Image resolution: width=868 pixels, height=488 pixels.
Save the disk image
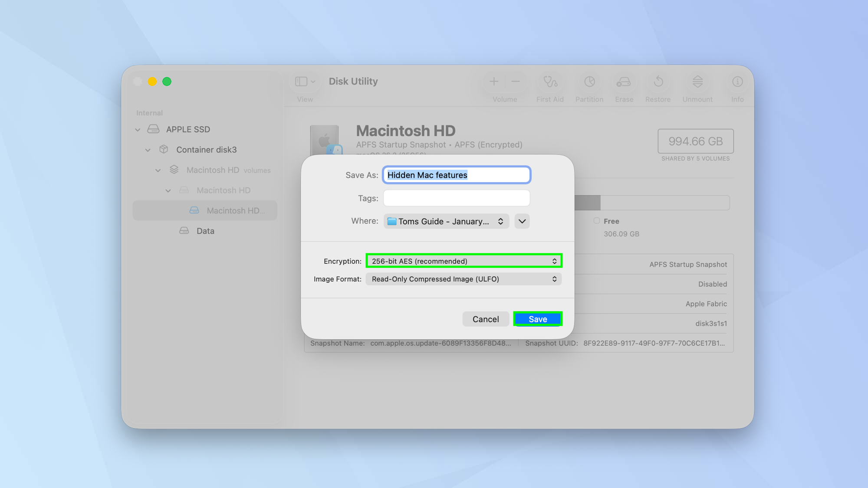(537, 319)
